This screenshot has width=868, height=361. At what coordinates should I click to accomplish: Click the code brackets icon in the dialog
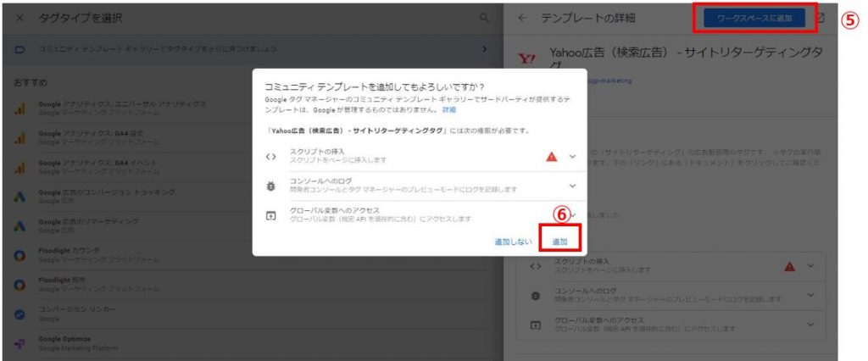point(270,156)
